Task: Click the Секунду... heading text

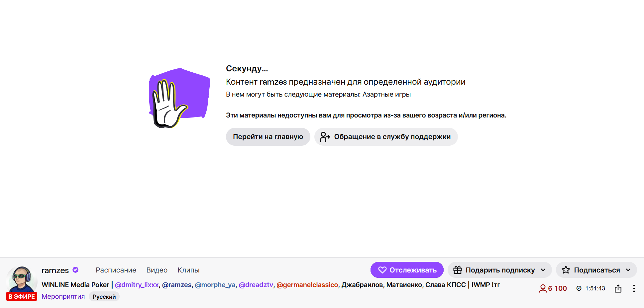Action: [x=247, y=69]
